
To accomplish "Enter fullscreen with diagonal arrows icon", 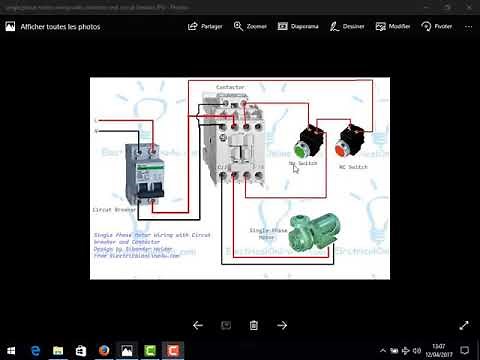I will (464, 325).
